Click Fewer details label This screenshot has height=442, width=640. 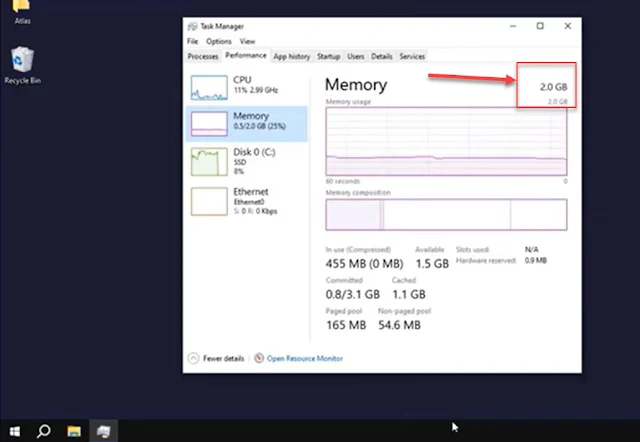coord(223,358)
